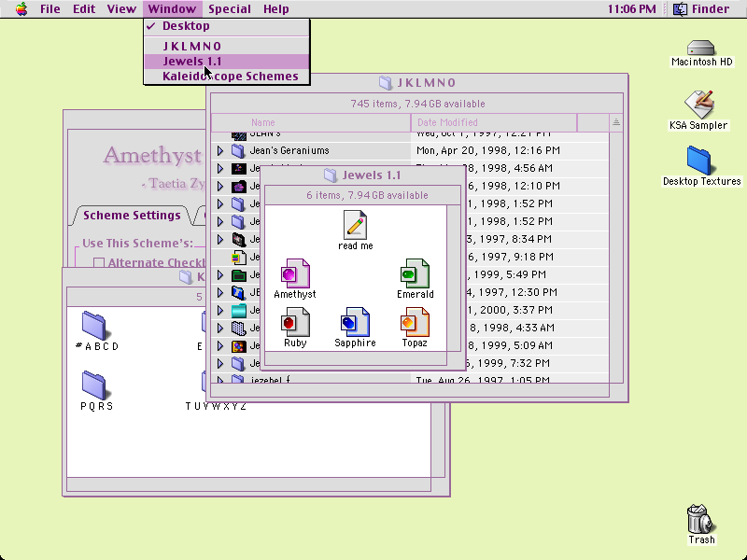Sort list by the Name column header
The image size is (747, 560).
311,122
